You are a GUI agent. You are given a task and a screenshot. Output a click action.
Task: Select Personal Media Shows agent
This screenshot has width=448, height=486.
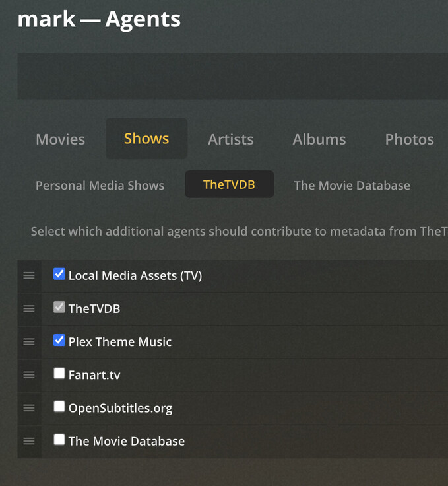tap(100, 186)
